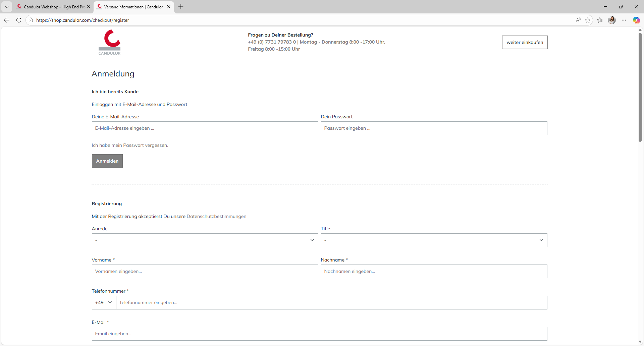Image resolution: width=644 pixels, height=346 pixels.
Task: Expand the Anrede dropdown
Action: pos(205,240)
